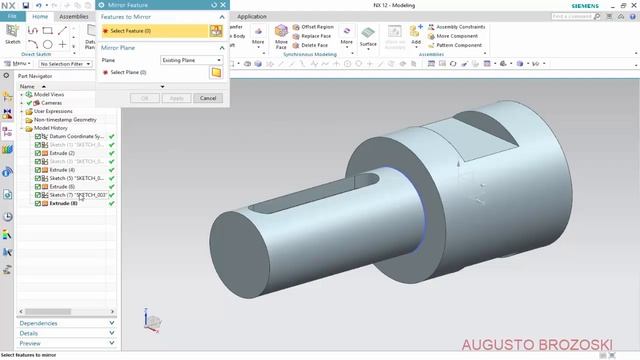Screen dimensions: 640x360
Task: Open the File menu tab
Action: 12,16
